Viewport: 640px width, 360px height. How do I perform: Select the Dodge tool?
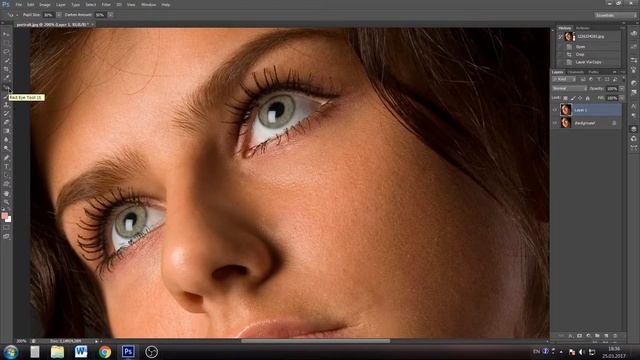click(6, 149)
